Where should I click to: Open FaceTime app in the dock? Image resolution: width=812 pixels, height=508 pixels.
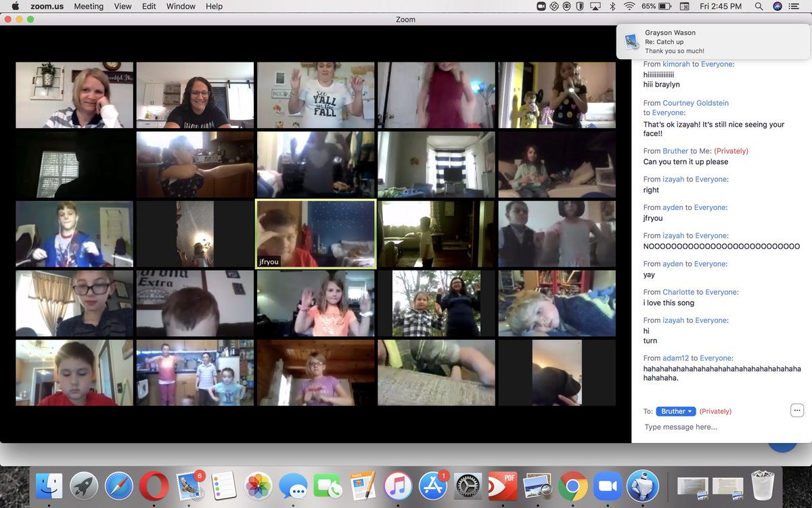tap(328, 486)
